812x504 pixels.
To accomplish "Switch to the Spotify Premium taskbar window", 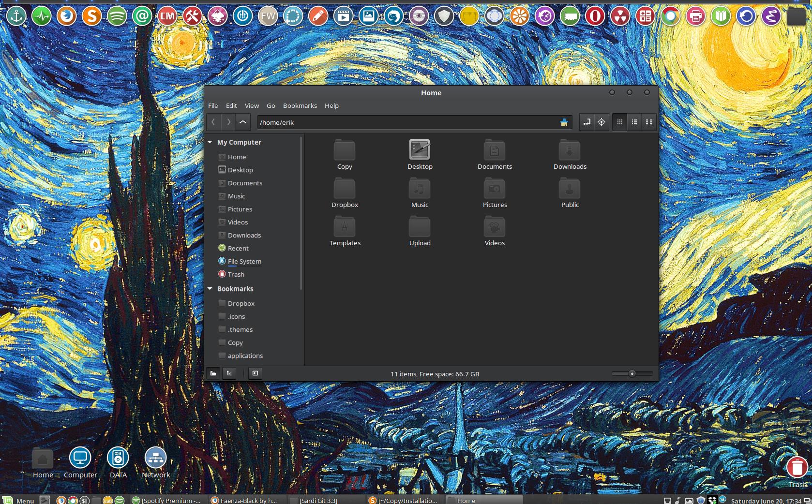I will (167, 500).
